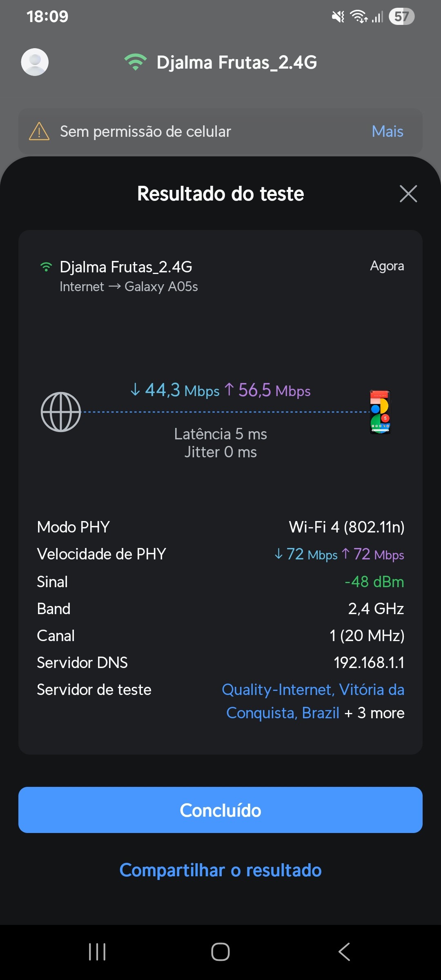Image resolution: width=441 pixels, height=980 pixels.
Task: Tap the download speed 44,3 Mbps value
Action: point(175,390)
